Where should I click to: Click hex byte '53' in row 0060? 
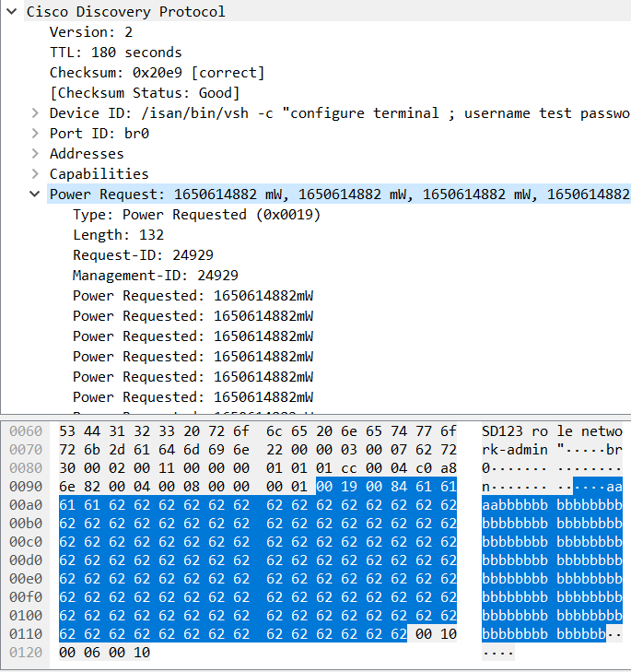(x=67, y=431)
